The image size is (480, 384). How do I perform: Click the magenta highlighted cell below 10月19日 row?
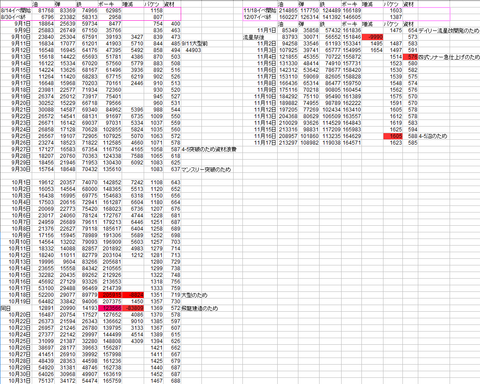pyautogui.click(x=110, y=308)
